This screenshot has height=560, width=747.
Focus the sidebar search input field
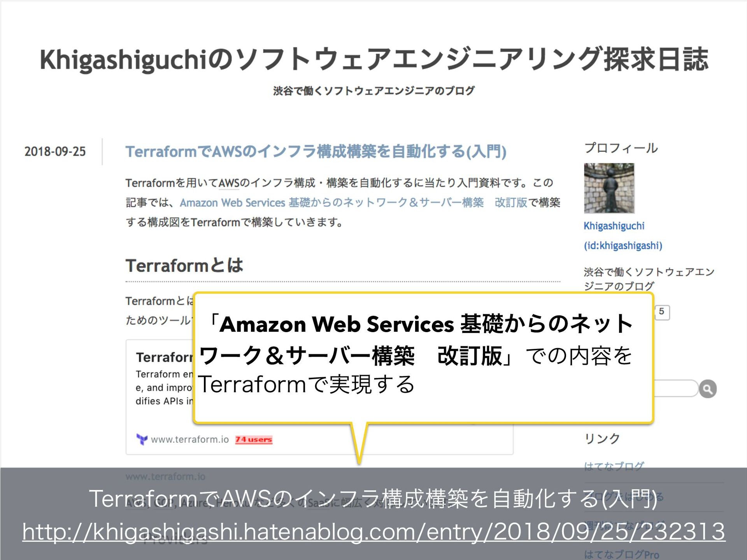[x=676, y=388]
